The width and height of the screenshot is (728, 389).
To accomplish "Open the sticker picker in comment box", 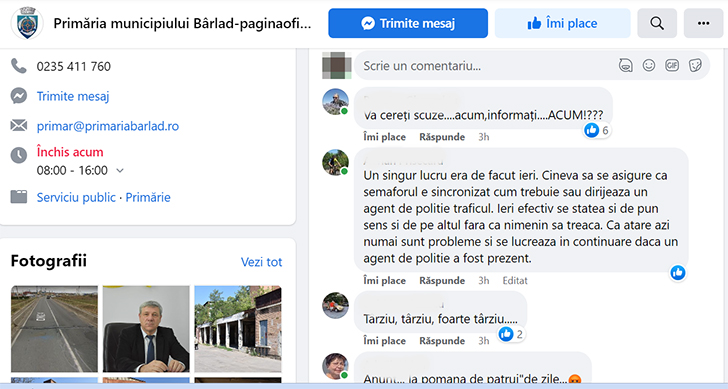I will 695,65.
